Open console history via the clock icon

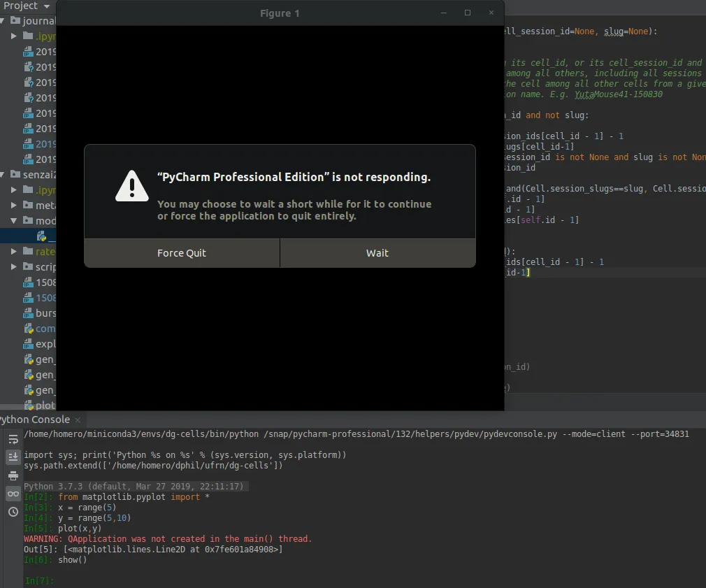(13, 512)
